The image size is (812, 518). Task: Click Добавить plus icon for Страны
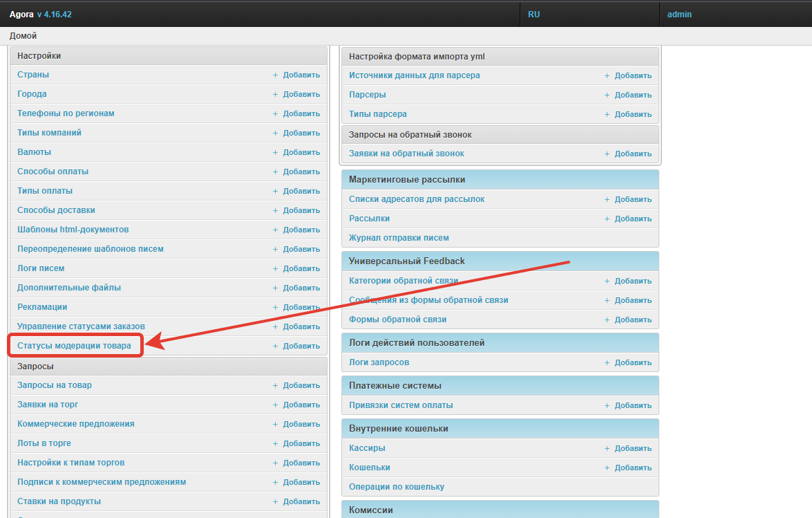pos(275,75)
